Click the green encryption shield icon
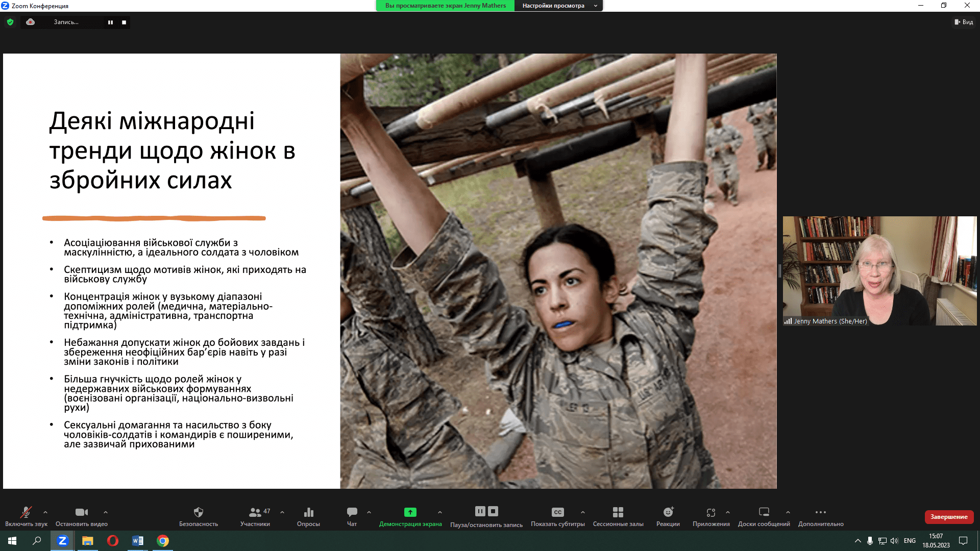This screenshot has width=980, height=551. click(x=10, y=22)
